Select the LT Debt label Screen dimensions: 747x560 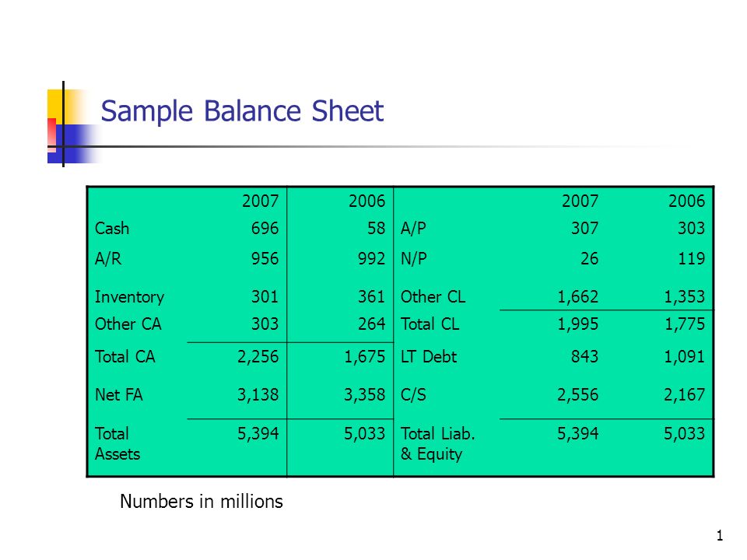(429, 357)
